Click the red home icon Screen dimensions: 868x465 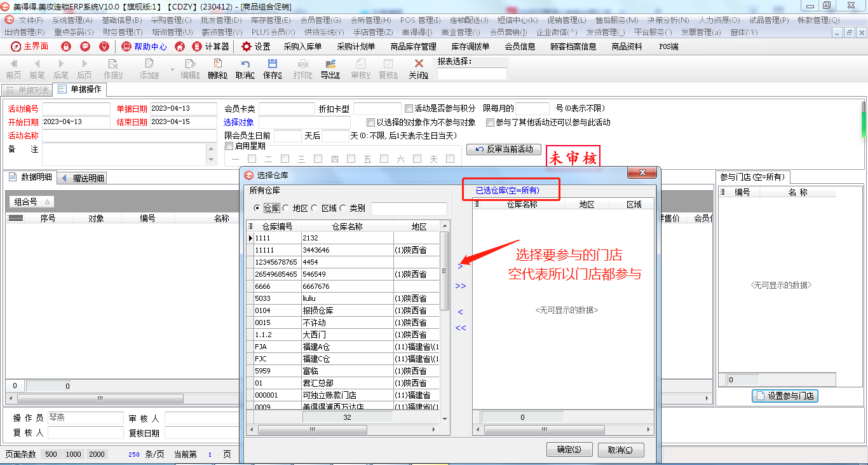(x=180, y=46)
